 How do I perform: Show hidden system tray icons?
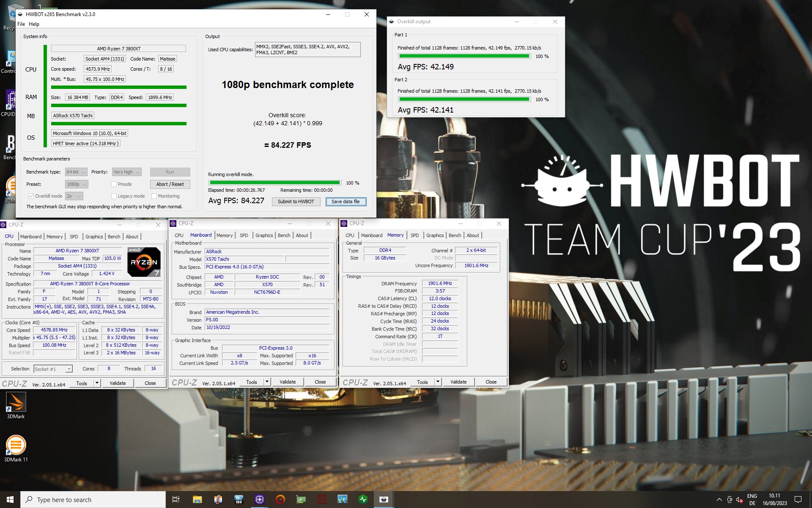coord(719,500)
